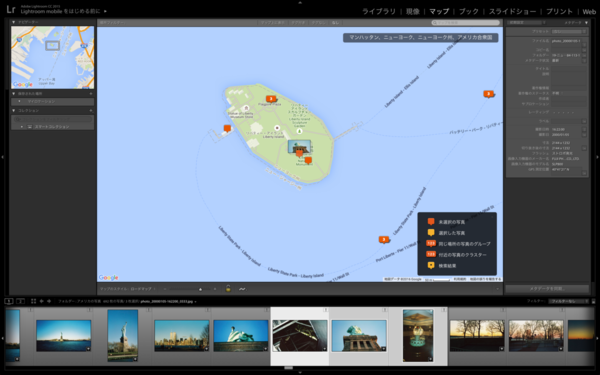
Task: Click the orange pin on the pier
Action: [x=227, y=129]
